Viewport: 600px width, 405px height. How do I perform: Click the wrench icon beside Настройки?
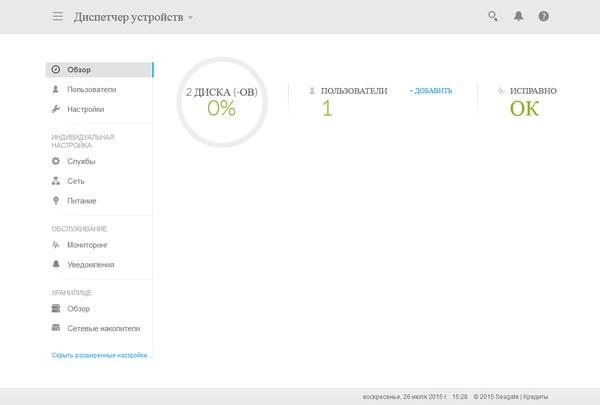56,109
